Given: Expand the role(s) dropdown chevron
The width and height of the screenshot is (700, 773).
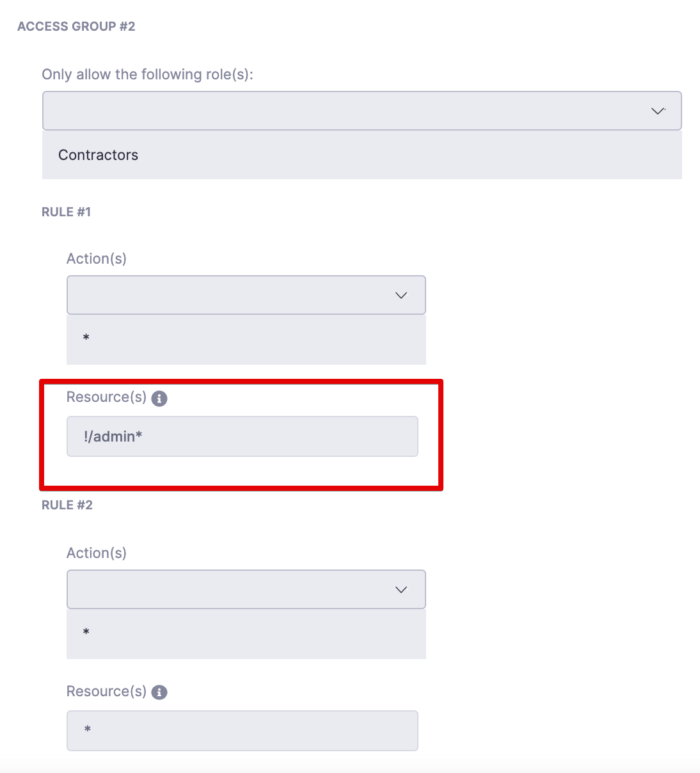Looking at the screenshot, I should (658, 111).
